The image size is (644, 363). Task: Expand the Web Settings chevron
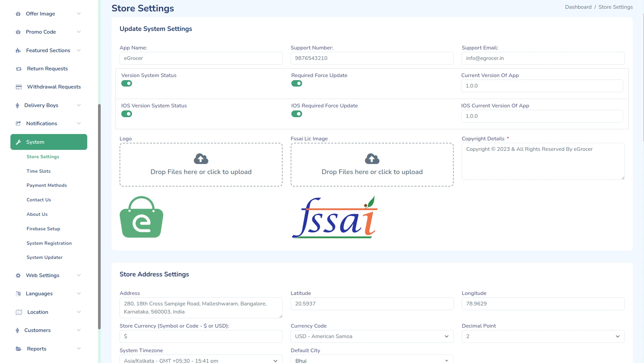tap(79, 275)
